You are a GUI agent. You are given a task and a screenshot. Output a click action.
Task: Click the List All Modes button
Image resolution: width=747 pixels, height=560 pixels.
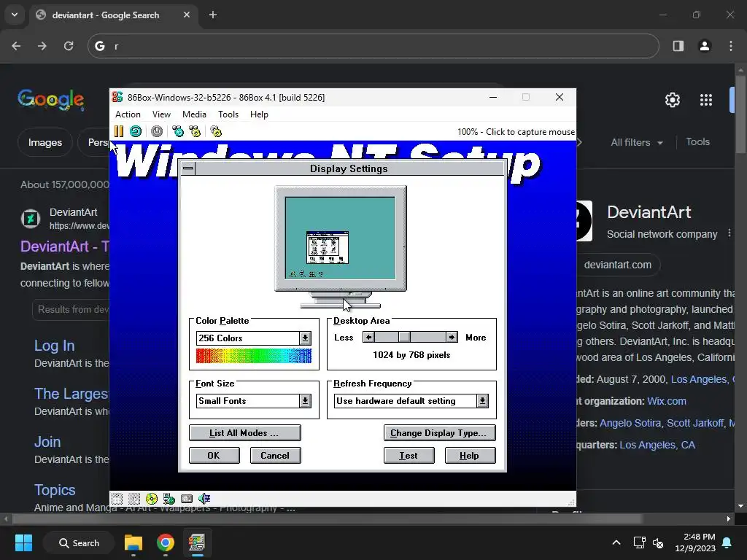245,433
